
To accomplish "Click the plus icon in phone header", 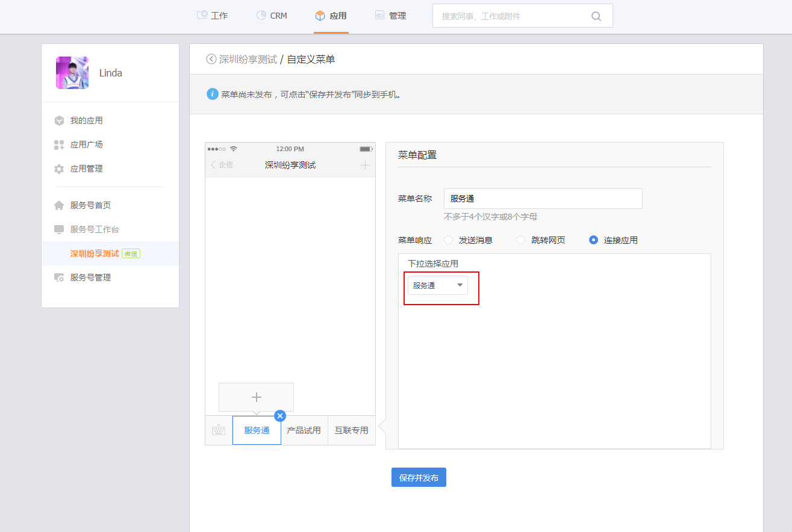I will (x=365, y=165).
